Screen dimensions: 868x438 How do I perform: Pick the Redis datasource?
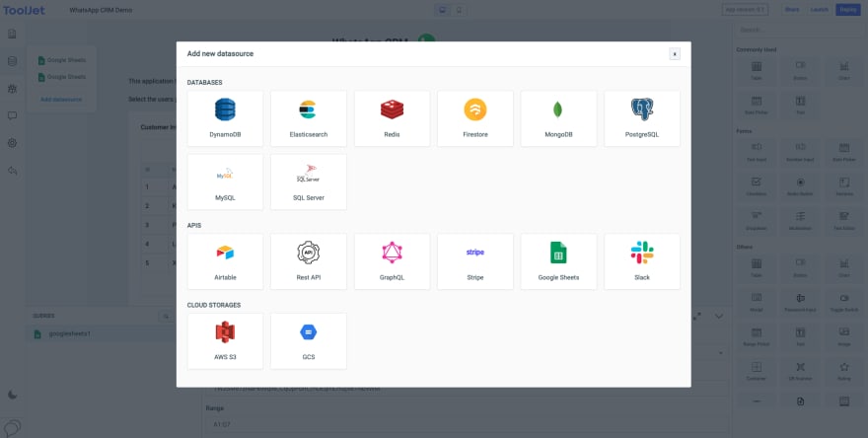[392, 118]
